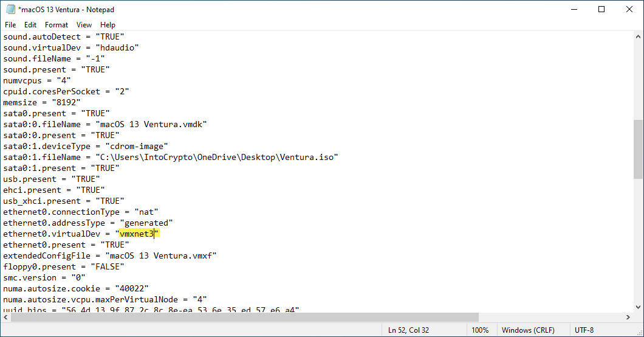Open the Help menu
Screen dimensions: 644x337
108,25
